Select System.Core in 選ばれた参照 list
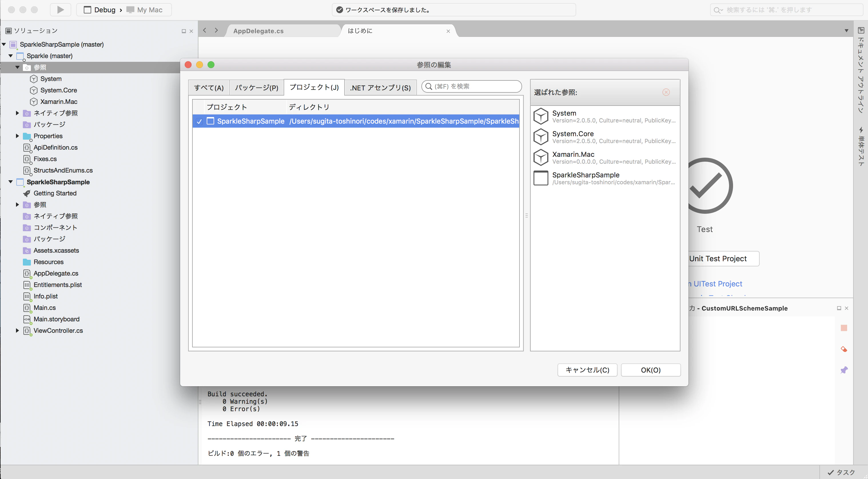The width and height of the screenshot is (868, 479). click(605, 137)
